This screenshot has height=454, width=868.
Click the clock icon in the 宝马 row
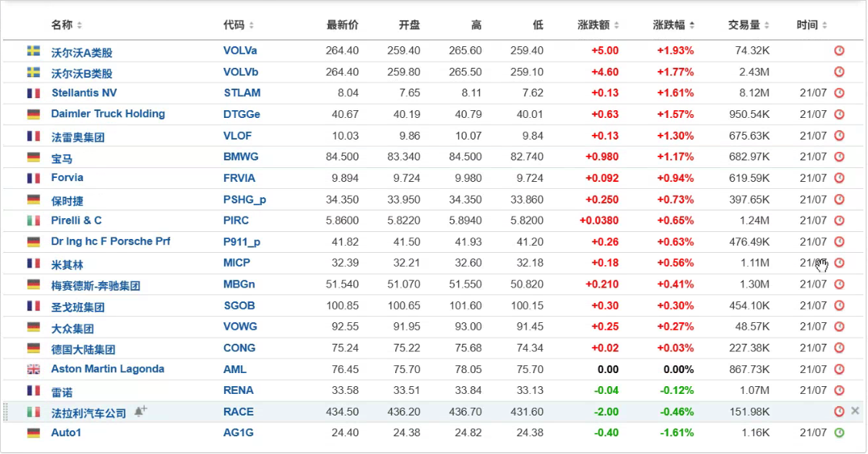coord(840,157)
